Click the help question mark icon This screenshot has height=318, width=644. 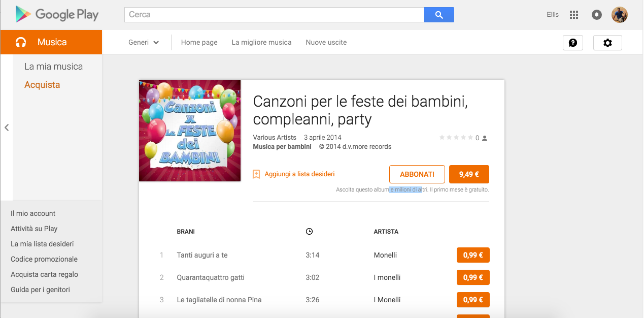pos(573,43)
